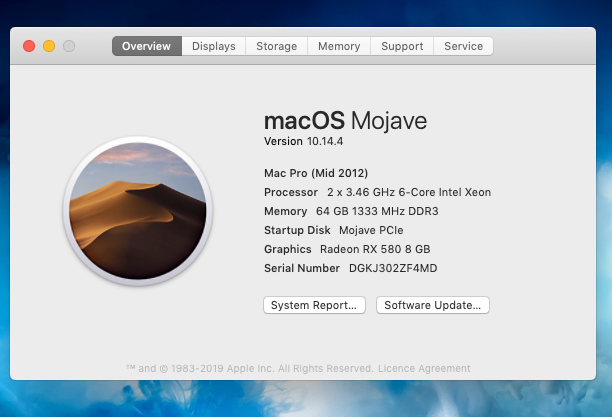Click the greyed-out zoom window button

point(69,46)
